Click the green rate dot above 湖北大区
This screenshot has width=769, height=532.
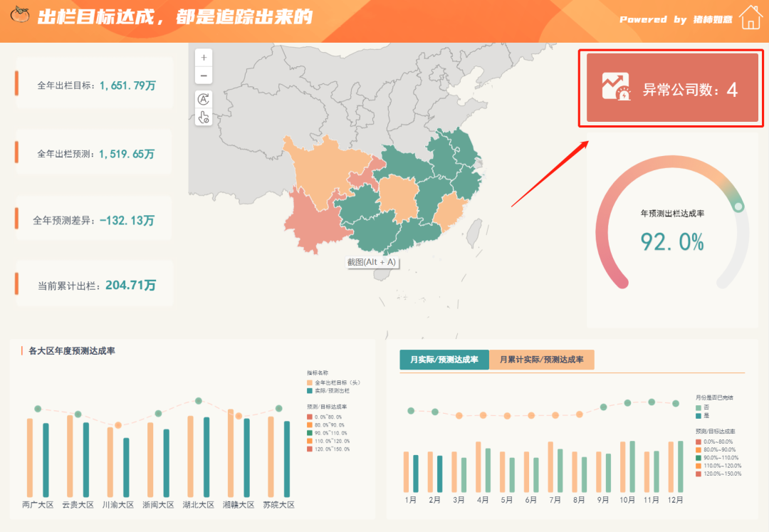click(x=198, y=401)
